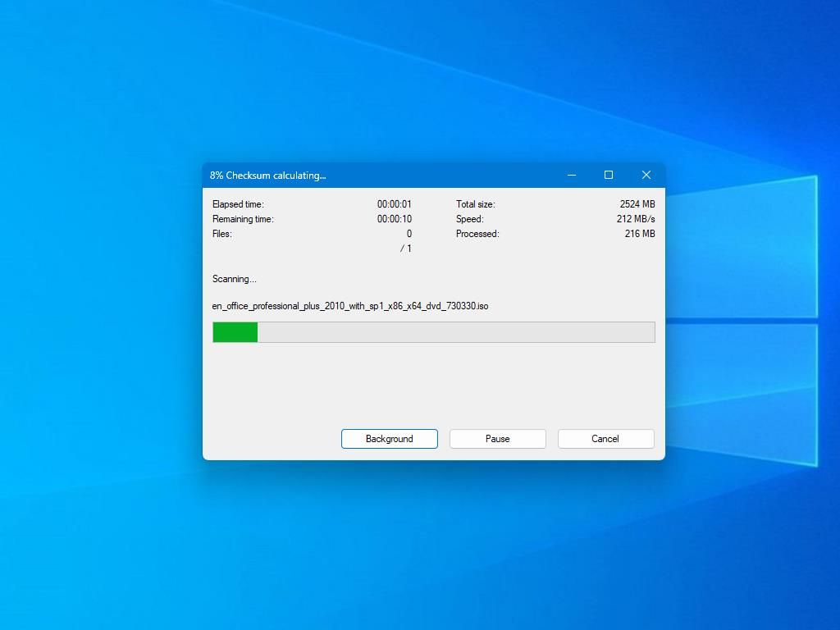
Task: Click the Processed value 216 MB
Action: tap(639, 234)
